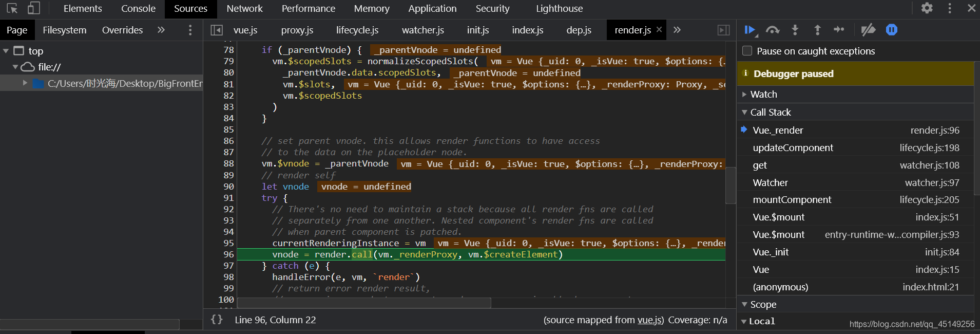This screenshot has height=334, width=980.
Task: Open the Performance panel
Action: (308, 8)
